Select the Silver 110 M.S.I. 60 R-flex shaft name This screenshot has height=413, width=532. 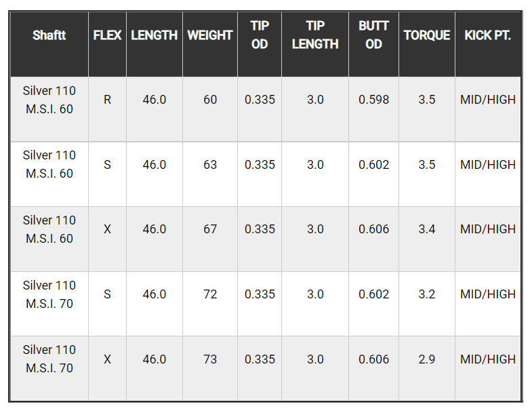coord(49,100)
